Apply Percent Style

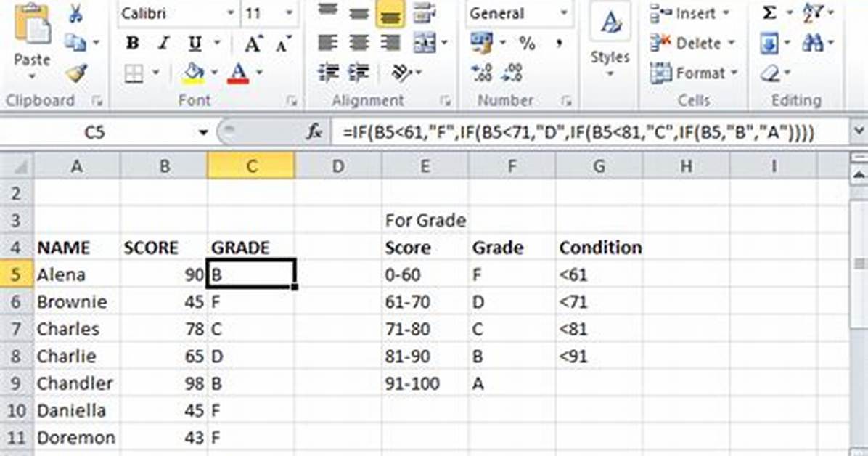(x=527, y=44)
